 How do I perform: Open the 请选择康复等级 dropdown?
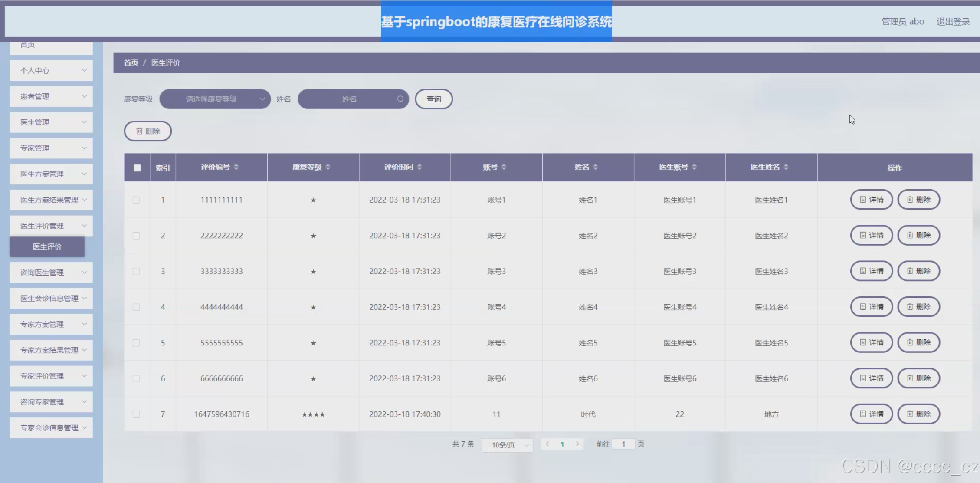215,99
